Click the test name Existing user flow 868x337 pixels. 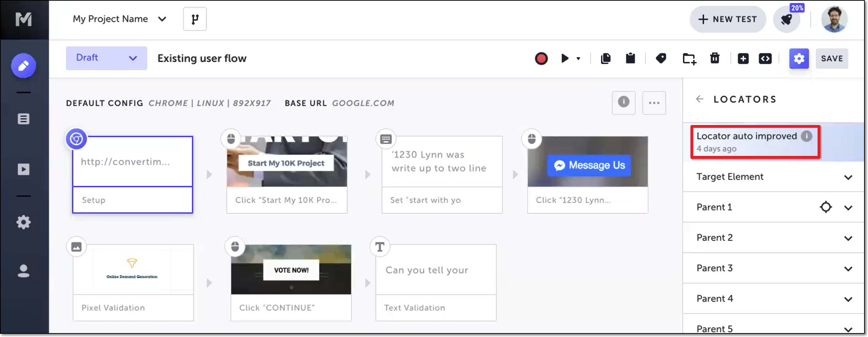(202, 58)
